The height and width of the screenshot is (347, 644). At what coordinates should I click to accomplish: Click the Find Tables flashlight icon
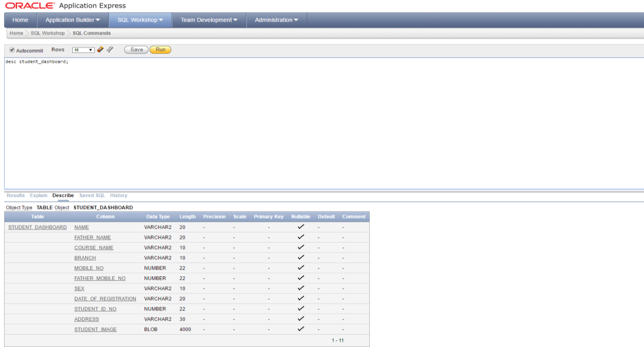pos(109,49)
